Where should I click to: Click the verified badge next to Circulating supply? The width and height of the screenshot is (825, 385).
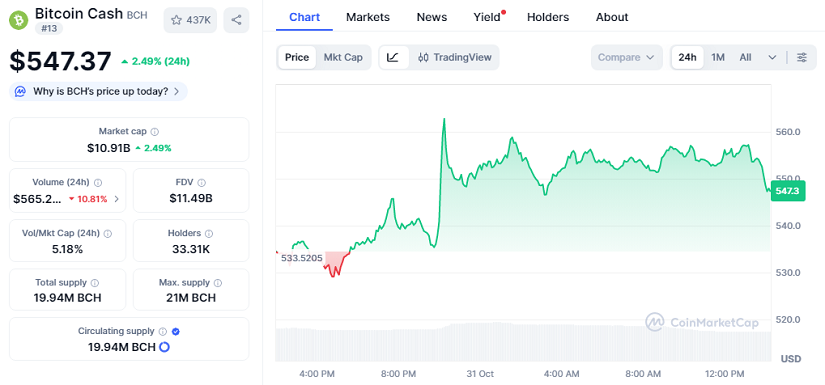point(176,332)
